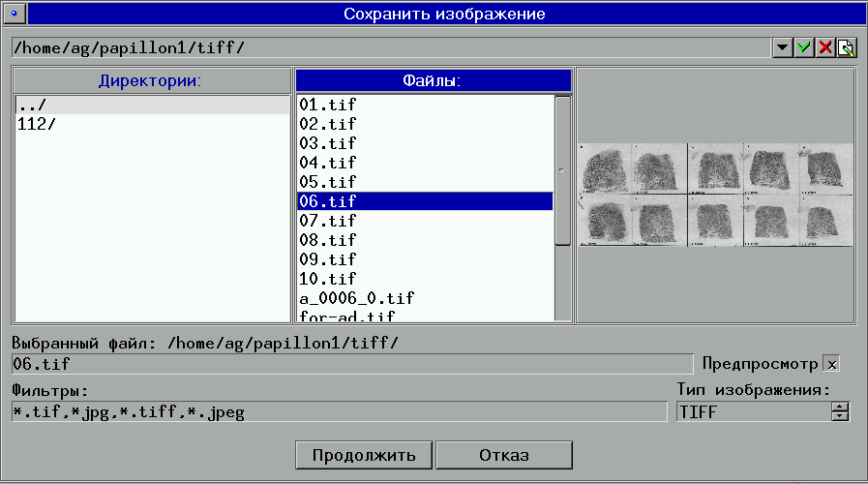Image resolution: width=868 pixels, height=484 pixels.
Task: Open the path history dropdown arrow
Action: tap(782, 47)
